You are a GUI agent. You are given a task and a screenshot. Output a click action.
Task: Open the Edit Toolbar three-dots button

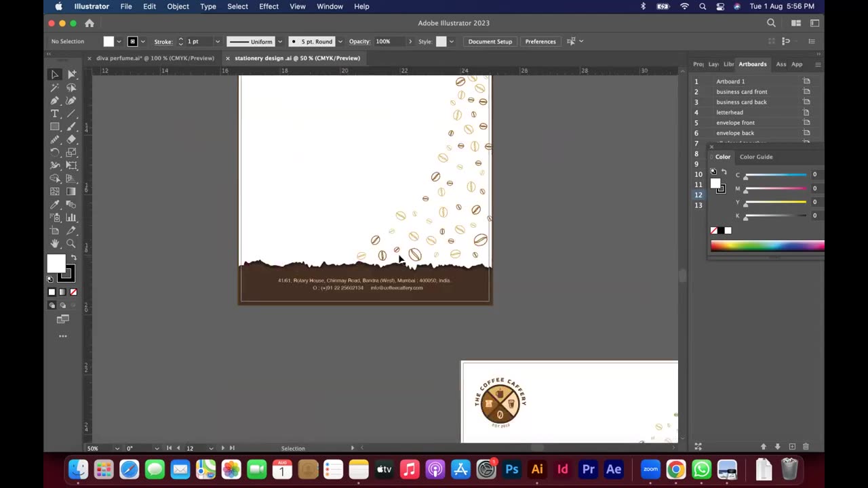coord(63,336)
